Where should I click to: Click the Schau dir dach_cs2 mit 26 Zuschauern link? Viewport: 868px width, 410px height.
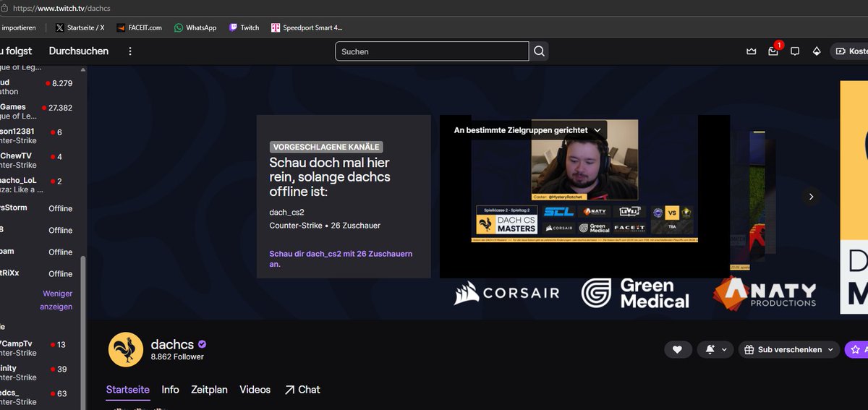coord(340,260)
